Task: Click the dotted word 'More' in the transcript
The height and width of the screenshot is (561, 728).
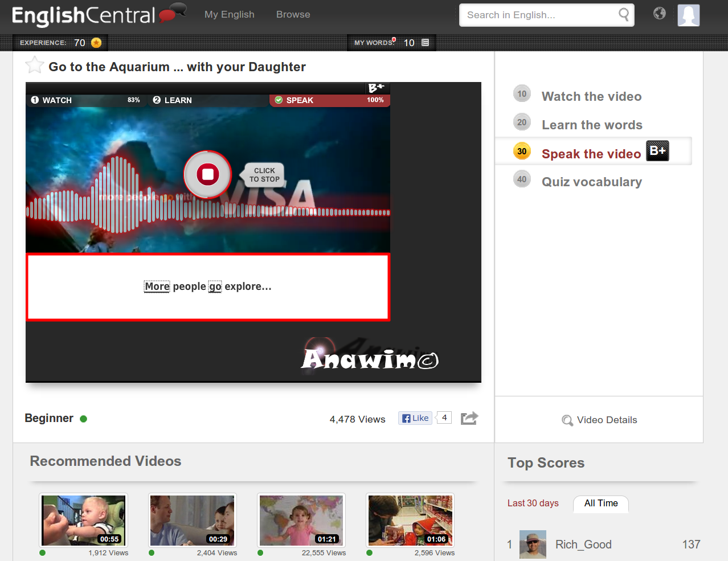Action: (x=156, y=286)
